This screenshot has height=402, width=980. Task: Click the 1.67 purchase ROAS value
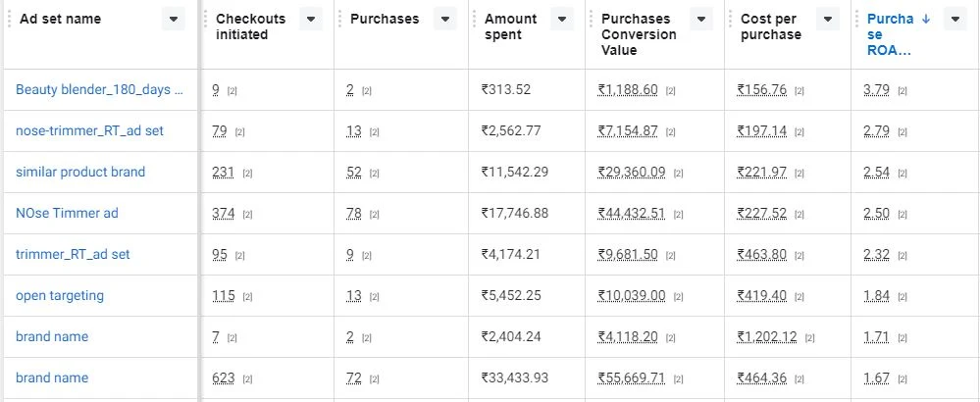tap(876, 377)
